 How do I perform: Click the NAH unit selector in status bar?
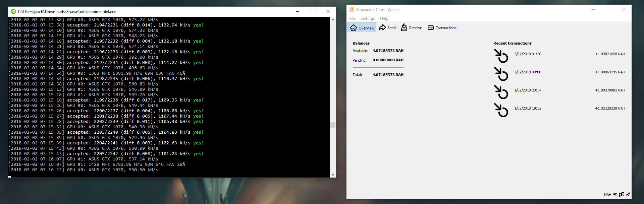(x=607, y=195)
